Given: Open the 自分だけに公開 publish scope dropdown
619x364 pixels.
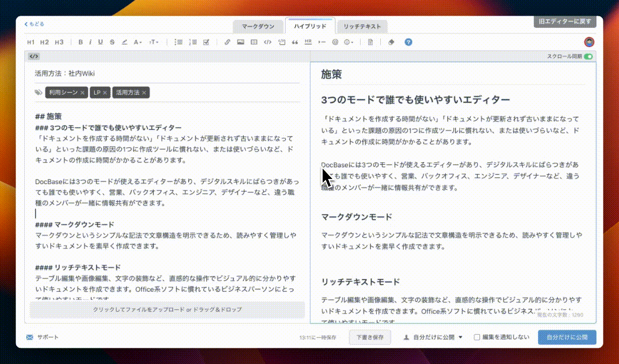Looking at the screenshot, I should pos(432,337).
